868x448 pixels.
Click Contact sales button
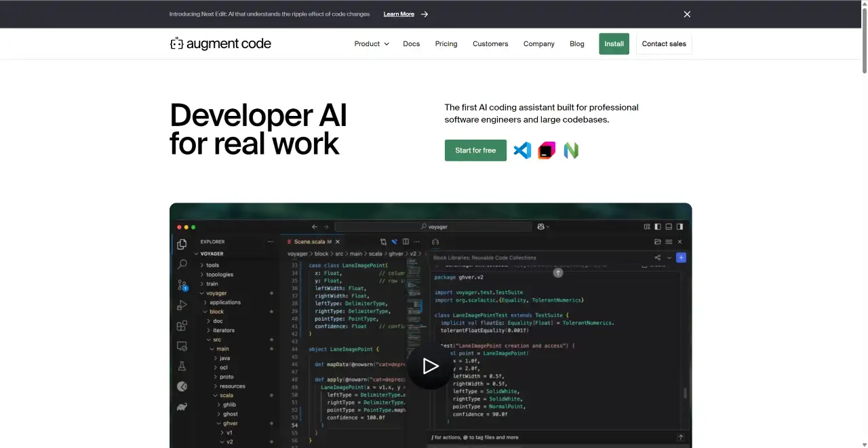[664, 44]
